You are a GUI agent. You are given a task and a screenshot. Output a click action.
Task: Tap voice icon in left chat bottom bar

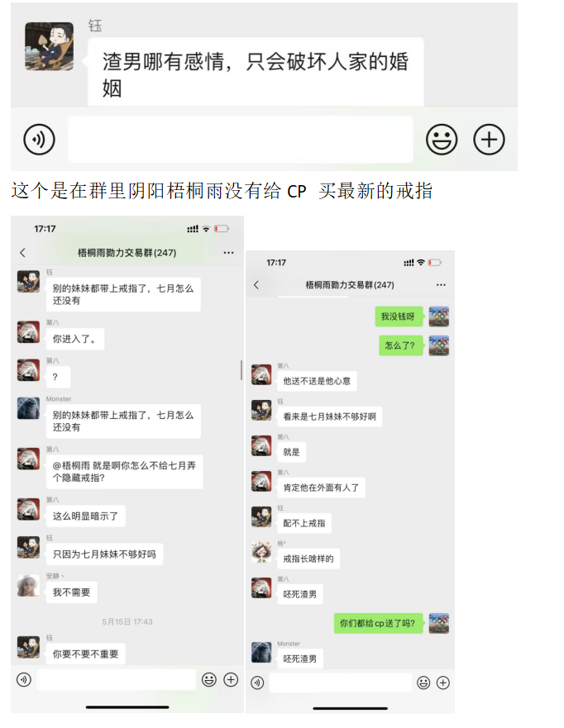click(x=24, y=680)
